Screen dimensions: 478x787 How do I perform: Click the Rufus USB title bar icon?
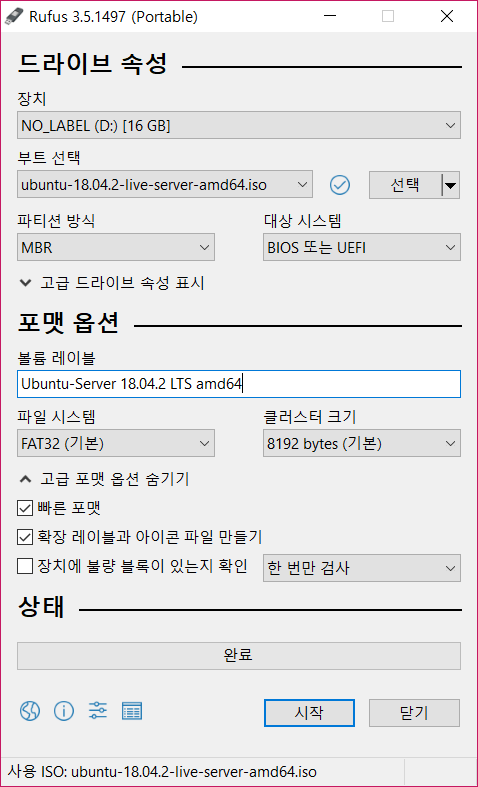(14, 17)
